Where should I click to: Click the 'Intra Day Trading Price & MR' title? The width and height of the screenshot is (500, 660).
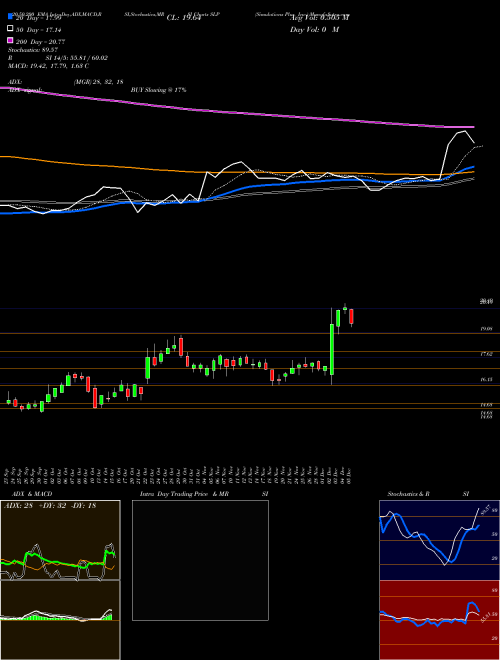tap(184, 494)
